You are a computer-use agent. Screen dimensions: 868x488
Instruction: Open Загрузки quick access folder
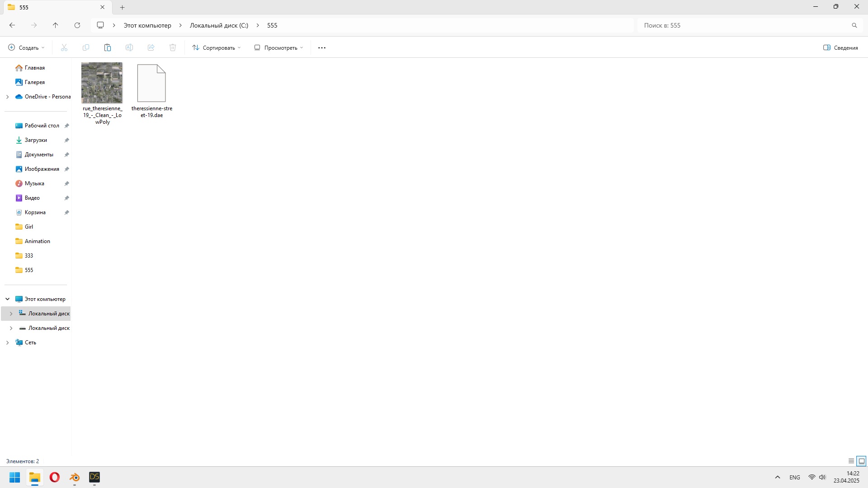click(36, 140)
